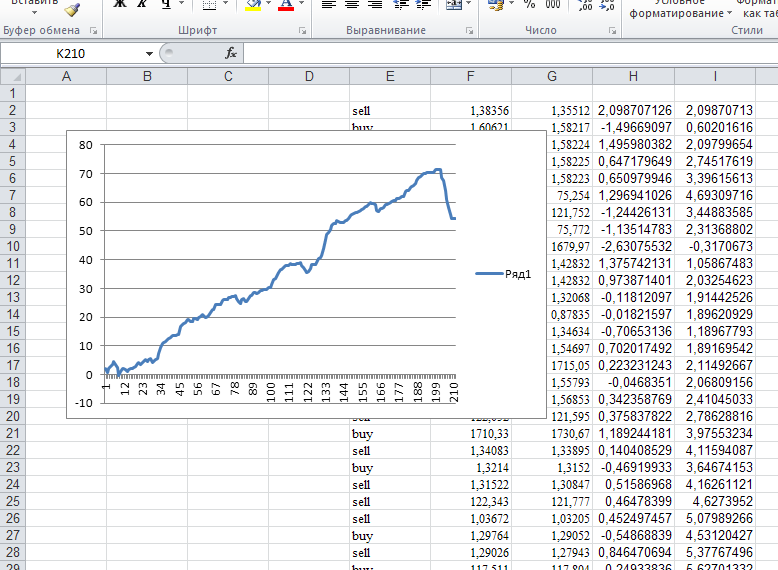Expand the borders dropdown arrow

tap(226, 4)
